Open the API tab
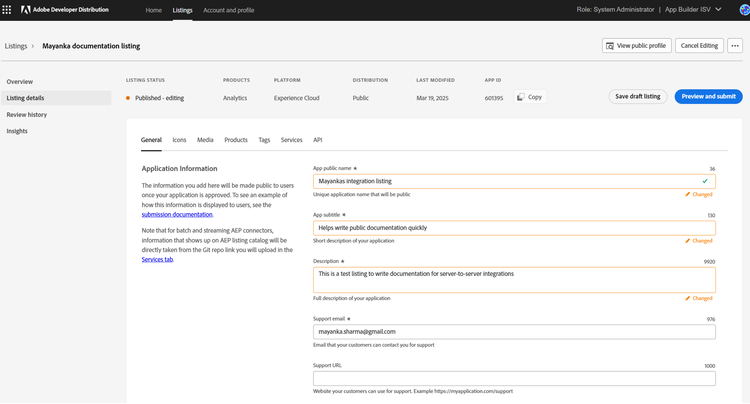750x404 pixels. click(318, 140)
